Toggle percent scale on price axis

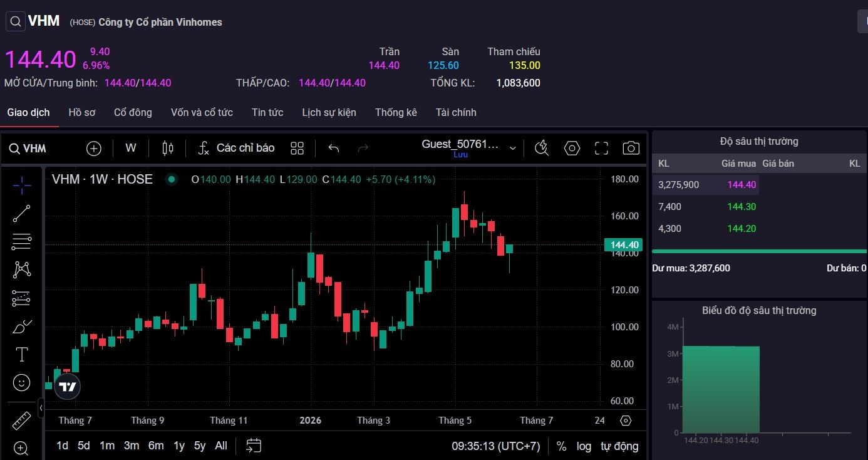coord(562,446)
